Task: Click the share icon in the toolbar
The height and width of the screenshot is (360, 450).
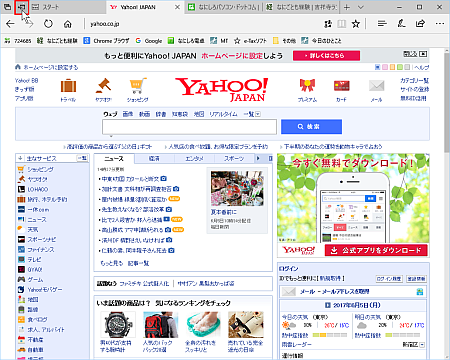Action: click(x=420, y=24)
